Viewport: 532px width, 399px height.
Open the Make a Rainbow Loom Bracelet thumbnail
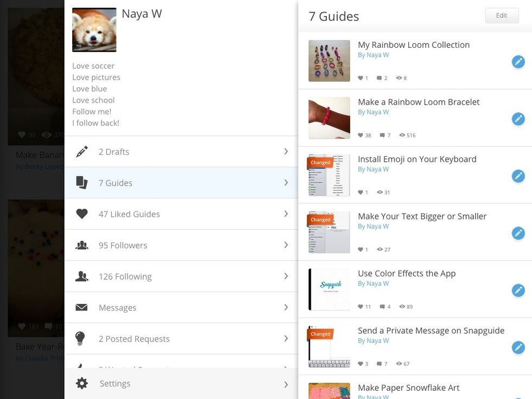pyautogui.click(x=329, y=118)
